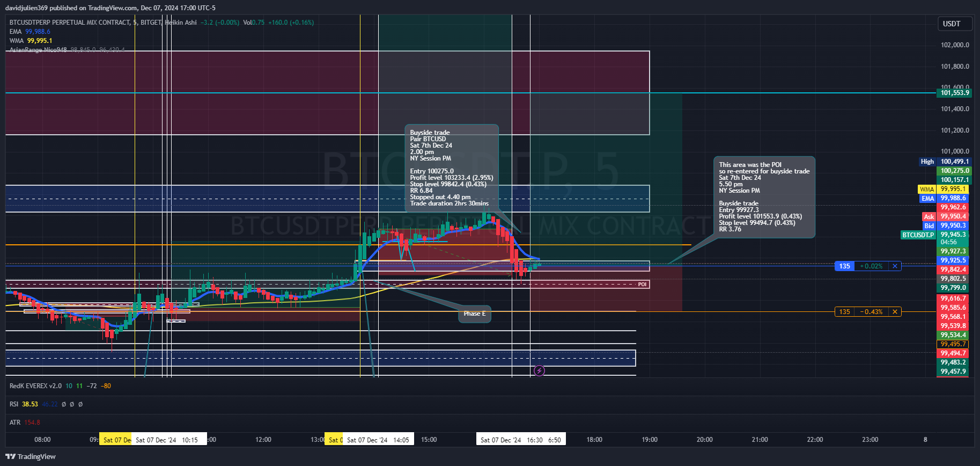Click the 99,495.7 orange-outlined price label
This screenshot has height=466, width=980.
coord(953,344)
